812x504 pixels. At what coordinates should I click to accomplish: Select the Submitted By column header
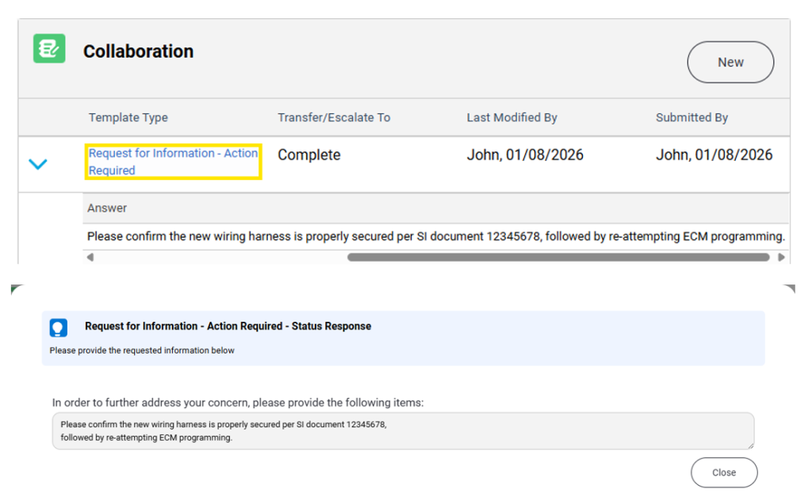click(691, 117)
